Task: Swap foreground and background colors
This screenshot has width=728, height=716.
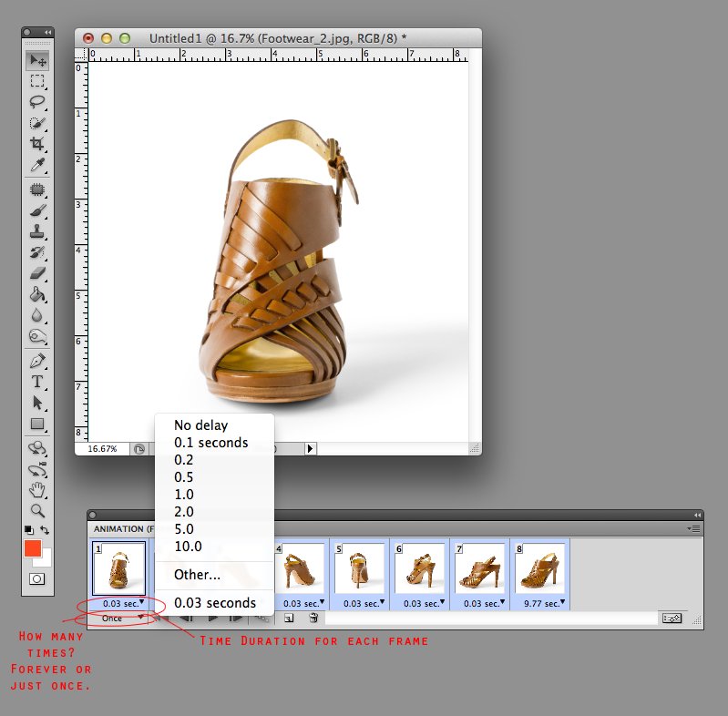Action: pos(45,529)
